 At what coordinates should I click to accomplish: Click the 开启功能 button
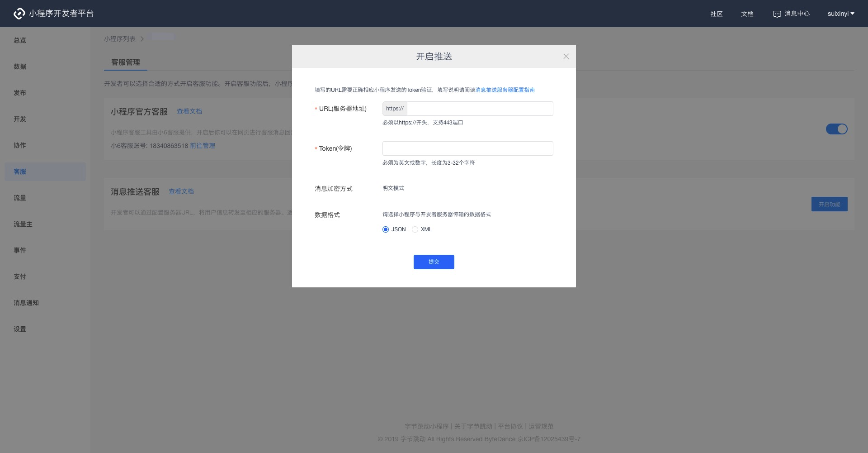tap(829, 204)
